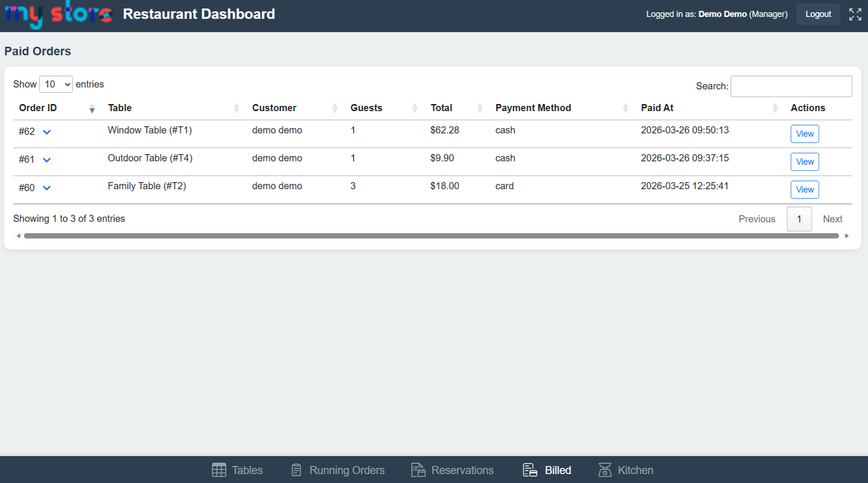
Task: Select the Billed tab
Action: [547, 470]
